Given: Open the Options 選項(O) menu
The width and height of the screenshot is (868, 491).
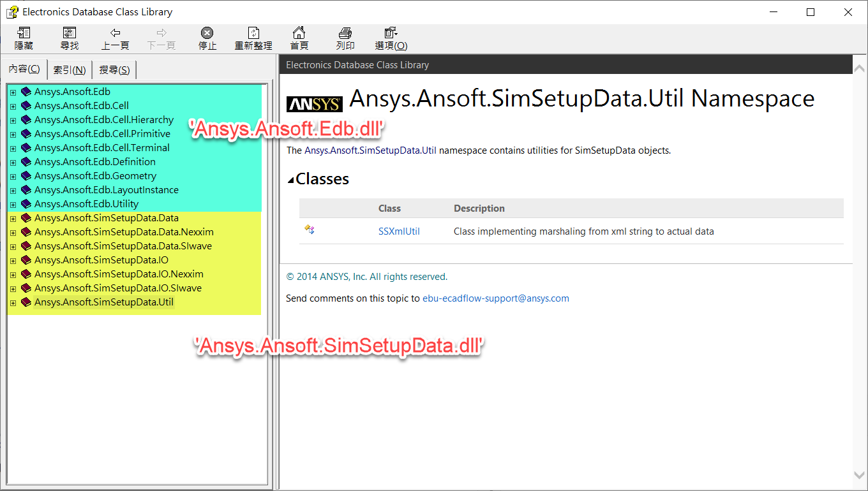Looking at the screenshot, I should click(x=391, y=38).
